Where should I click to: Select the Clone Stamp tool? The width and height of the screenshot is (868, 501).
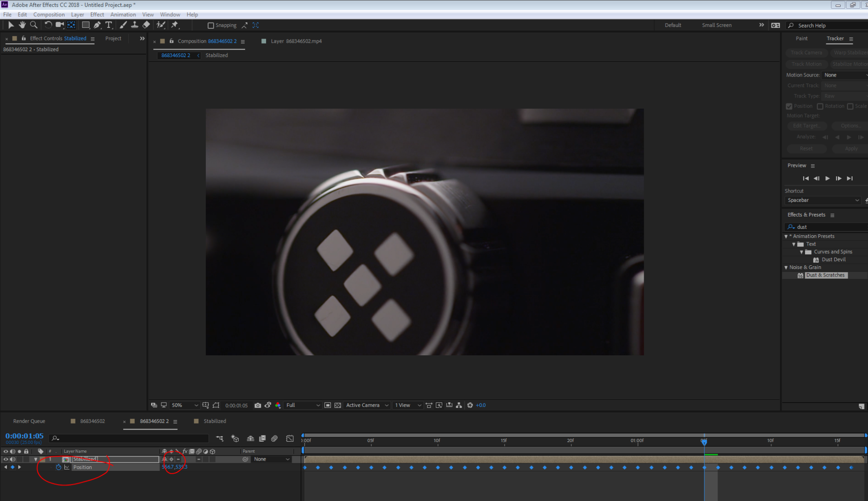click(134, 25)
